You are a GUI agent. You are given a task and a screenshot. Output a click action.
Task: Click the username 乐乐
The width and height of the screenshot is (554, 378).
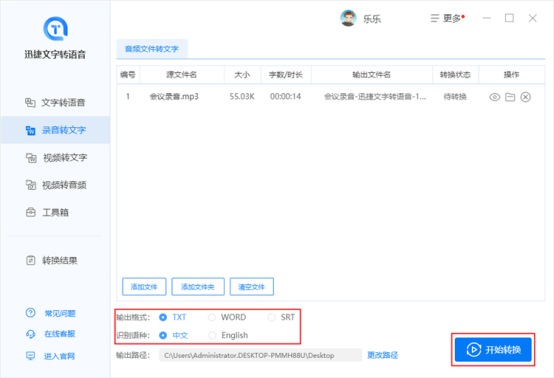[x=372, y=19]
